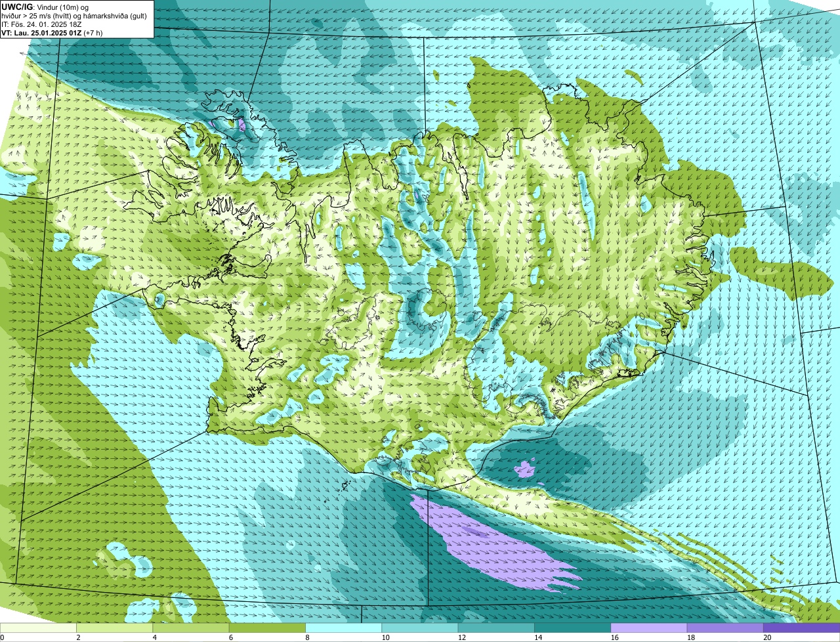The image size is (840, 642).
Task: Click the 10–12 m/s legend swatch
Action: 420,628
